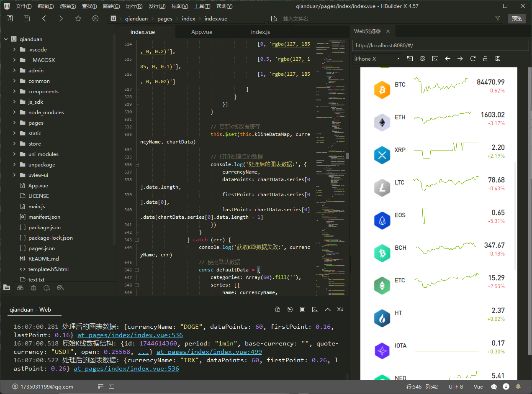Open the Web browser settings gear icon

pyautogui.click(x=422, y=59)
